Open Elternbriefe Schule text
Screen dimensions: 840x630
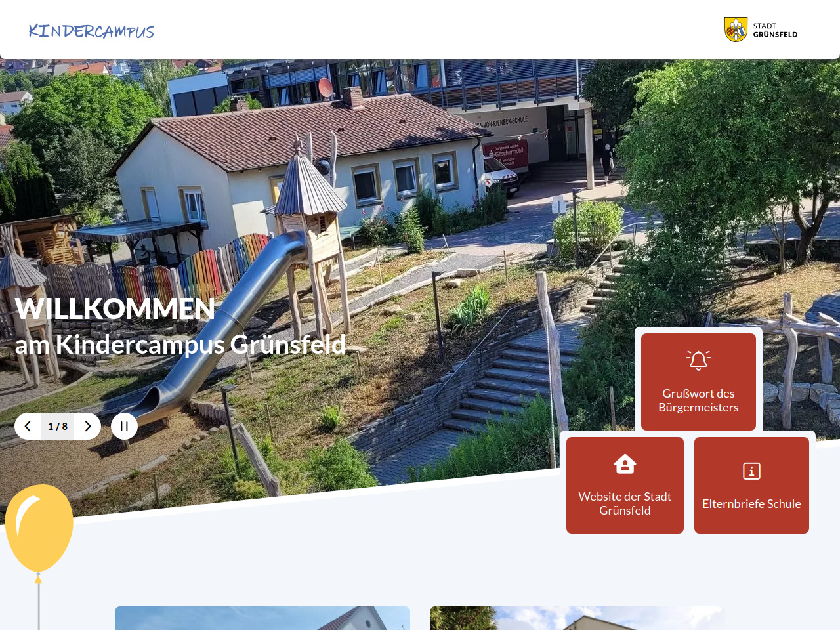pyautogui.click(x=751, y=504)
